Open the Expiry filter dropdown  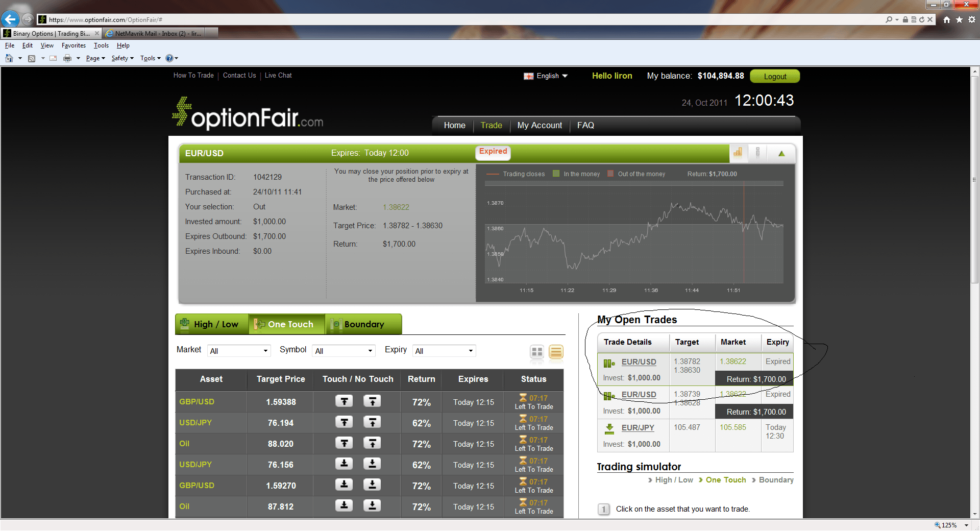tap(444, 351)
